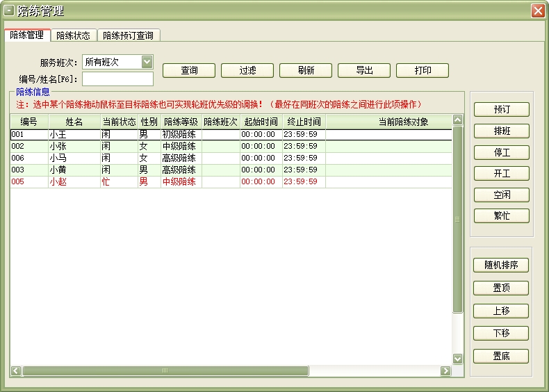Print the list via 打印
This screenshot has height=392, width=549.
click(423, 70)
